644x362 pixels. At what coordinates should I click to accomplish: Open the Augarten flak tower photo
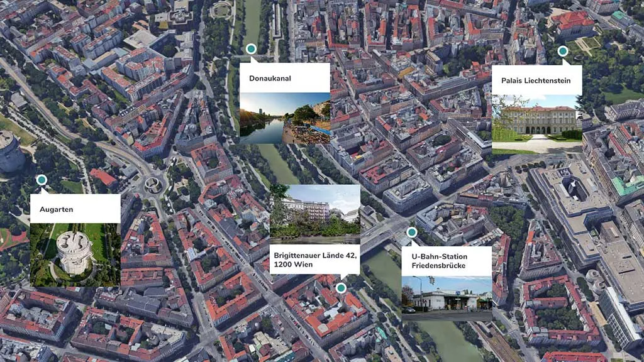[74, 255]
